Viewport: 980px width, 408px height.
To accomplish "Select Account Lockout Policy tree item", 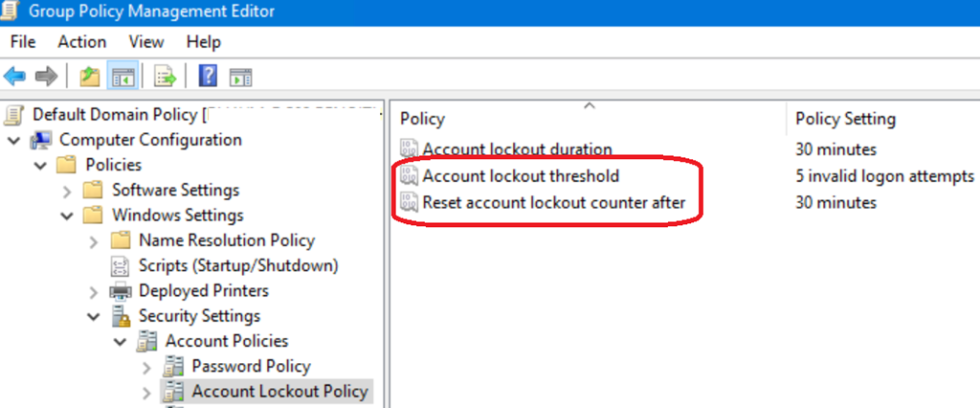I will (279, 392).
